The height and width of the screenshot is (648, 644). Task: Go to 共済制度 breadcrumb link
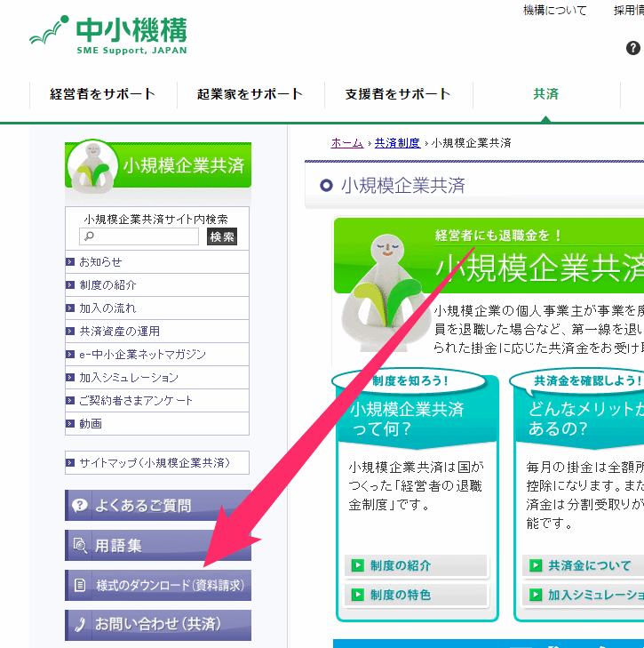pos(397,142)
